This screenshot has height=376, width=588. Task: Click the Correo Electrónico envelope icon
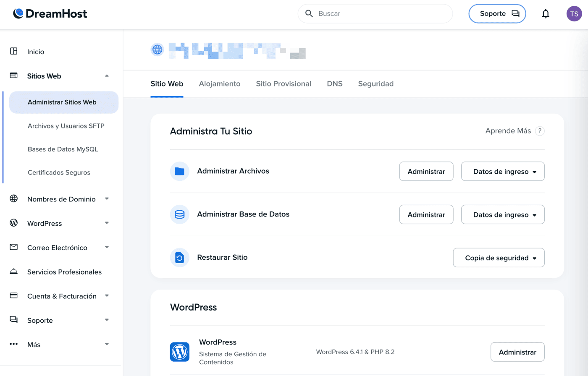[x=14, y=247]
